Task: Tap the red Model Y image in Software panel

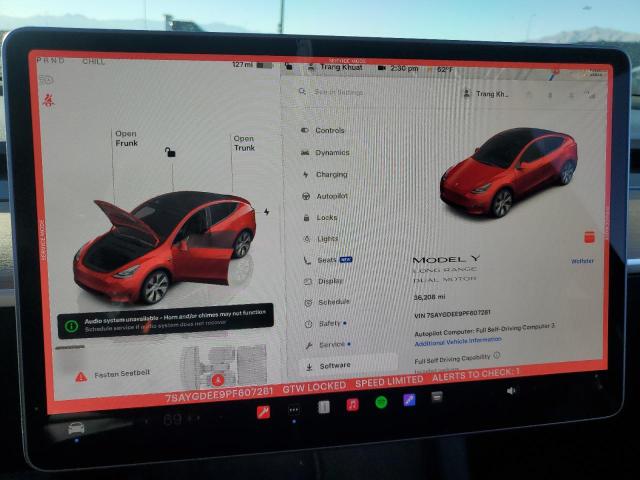Action: pos(509,171)
